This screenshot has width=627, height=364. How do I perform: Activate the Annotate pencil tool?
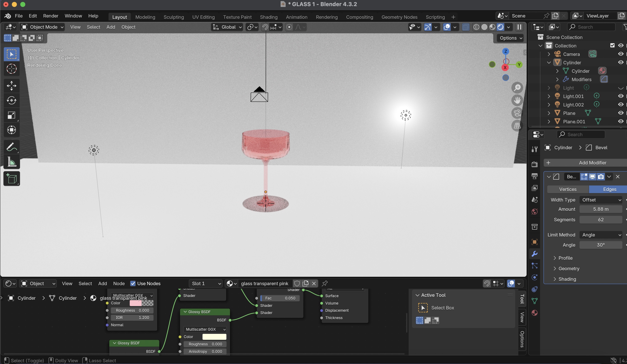click(11, 147)
